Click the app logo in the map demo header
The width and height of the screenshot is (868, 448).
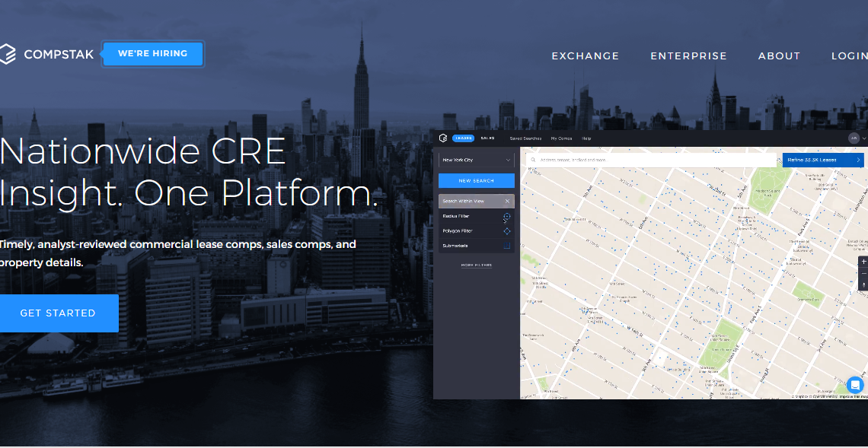(443, 138)
